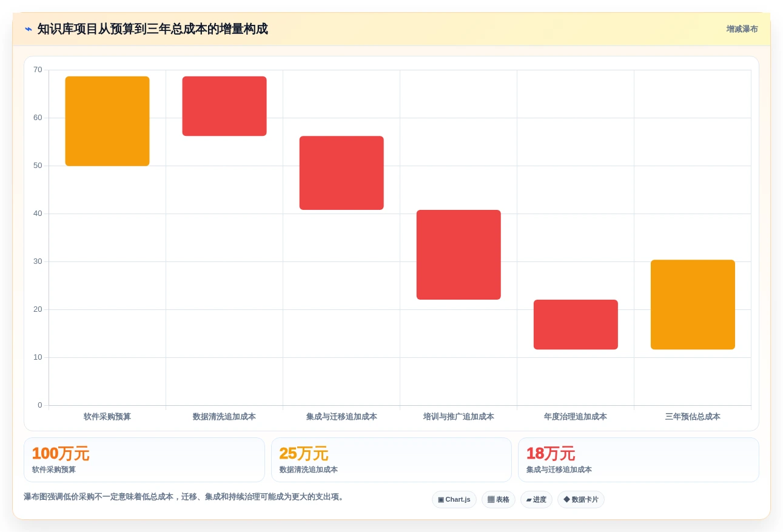
Task: Click the x-axis label 年度治理追加成本
Action: tap(576, 417)
